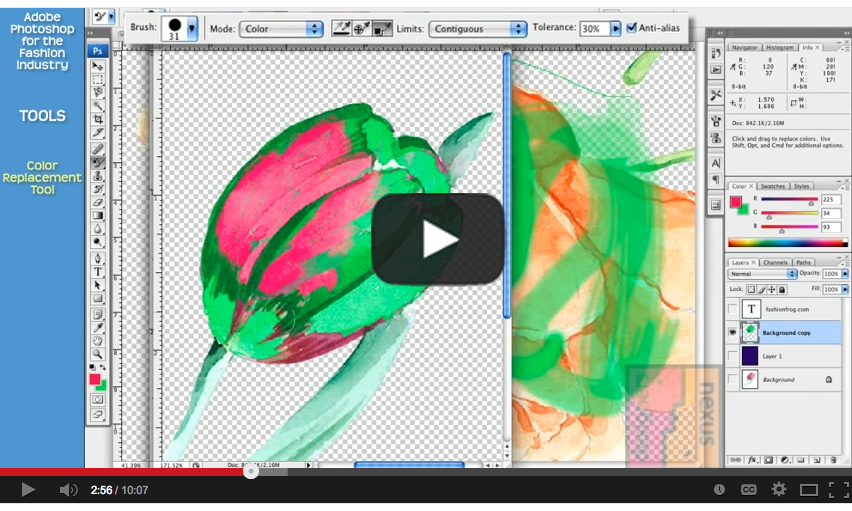Select the Gradient tool

tap(98, 216)
